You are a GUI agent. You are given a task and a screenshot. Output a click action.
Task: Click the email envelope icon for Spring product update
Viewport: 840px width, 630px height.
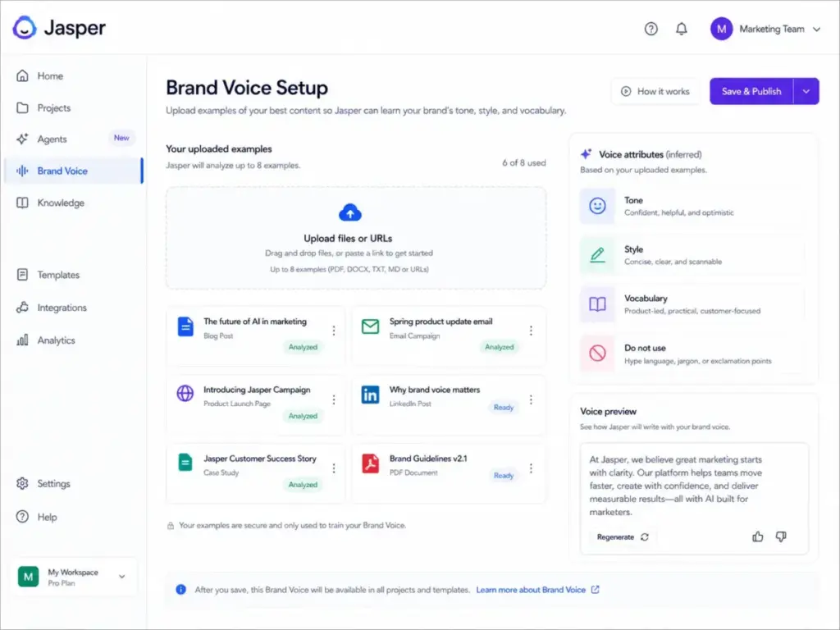coord(370,326)
